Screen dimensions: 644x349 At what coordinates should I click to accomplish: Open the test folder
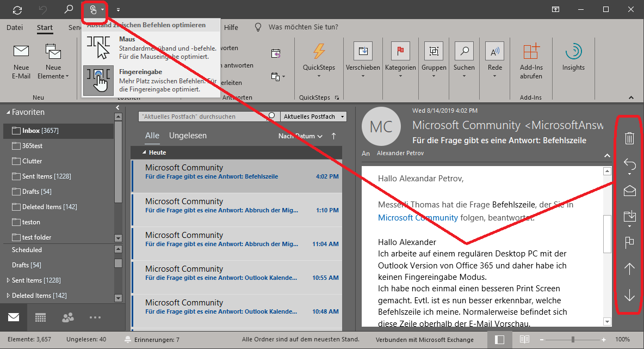click(32, 237)
